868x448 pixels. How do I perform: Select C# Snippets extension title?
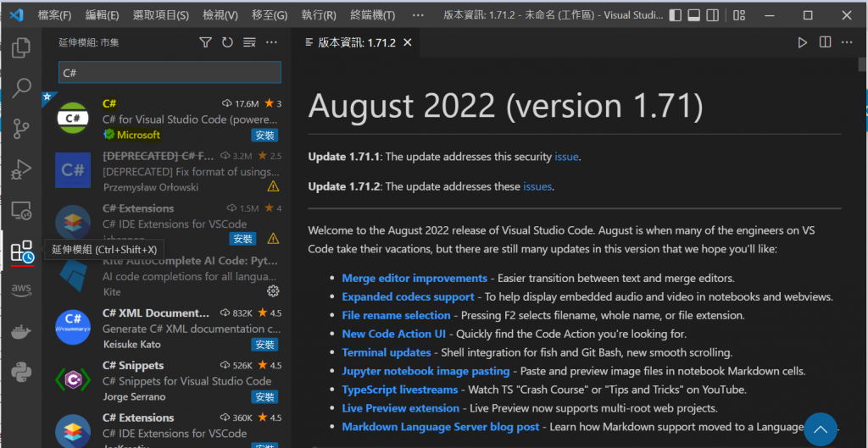[x=133, y=366]
